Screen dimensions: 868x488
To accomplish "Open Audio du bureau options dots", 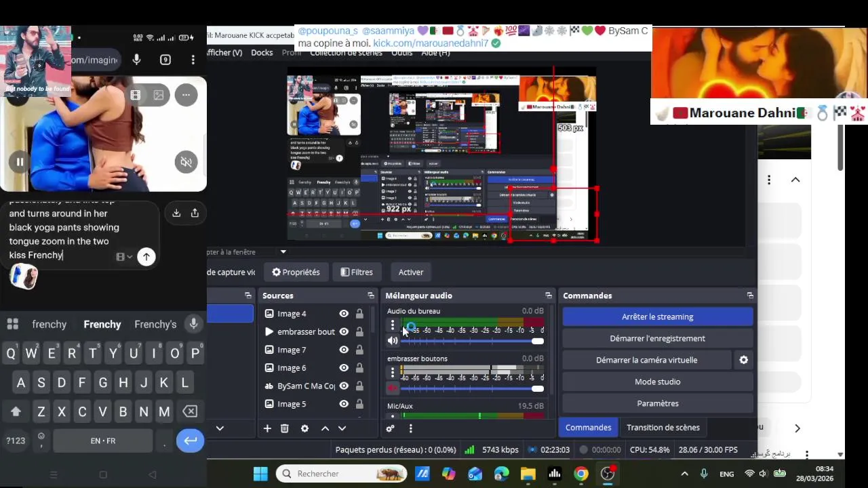I will 392,325.
